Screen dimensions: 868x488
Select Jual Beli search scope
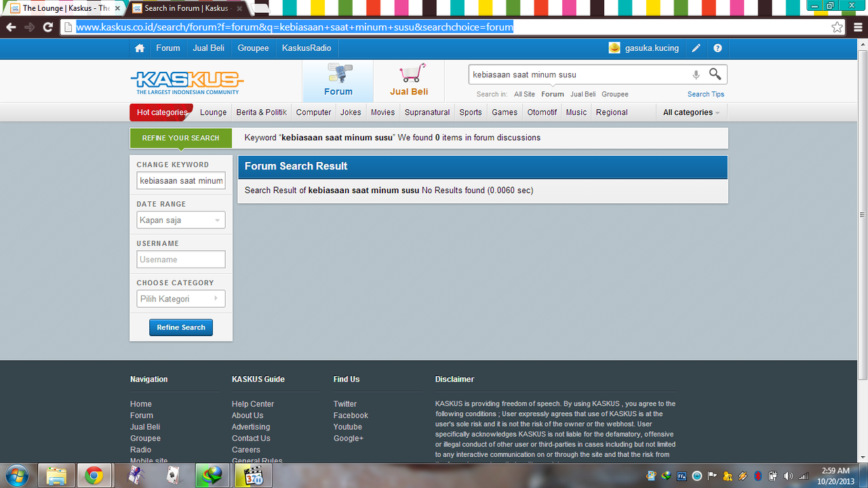(583, 94)
